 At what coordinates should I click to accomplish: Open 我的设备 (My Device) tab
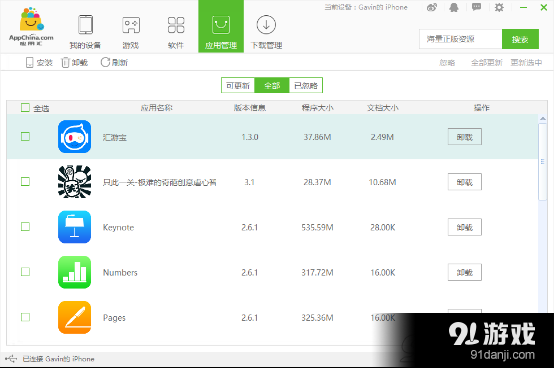pyautogui.click(x=85, y=31)
